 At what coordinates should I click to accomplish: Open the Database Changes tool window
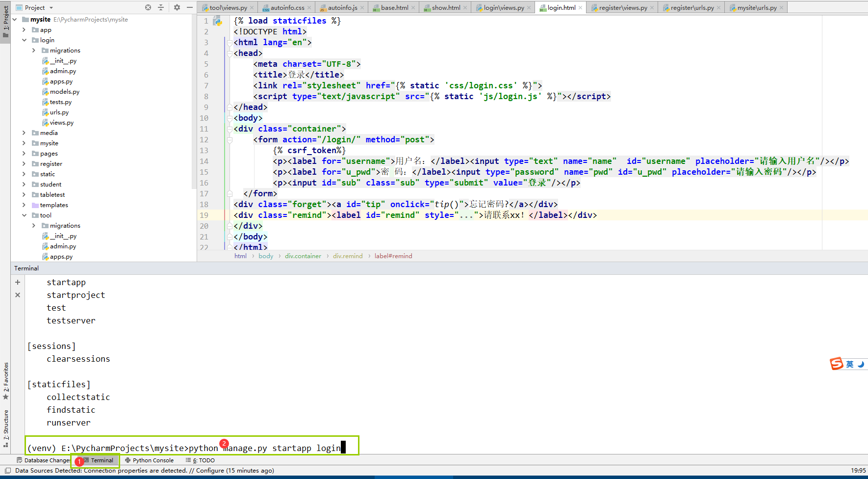(43, 460)
